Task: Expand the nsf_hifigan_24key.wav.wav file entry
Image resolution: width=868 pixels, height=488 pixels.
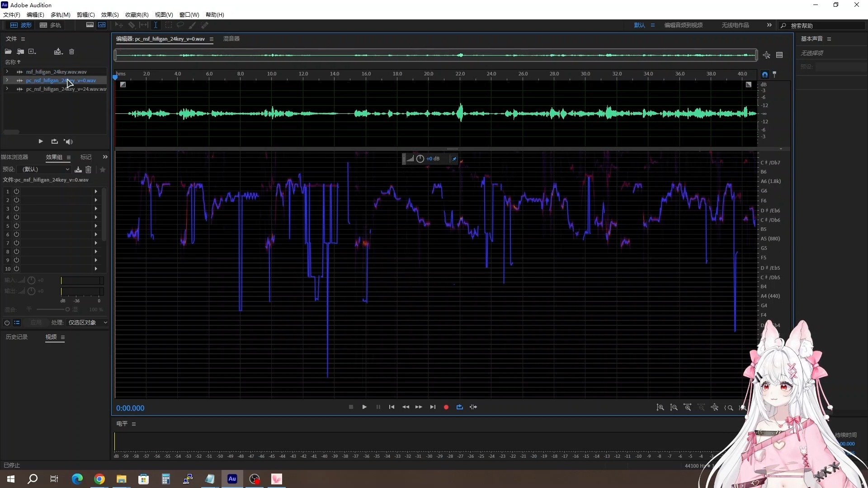Action: click(7, 72)
